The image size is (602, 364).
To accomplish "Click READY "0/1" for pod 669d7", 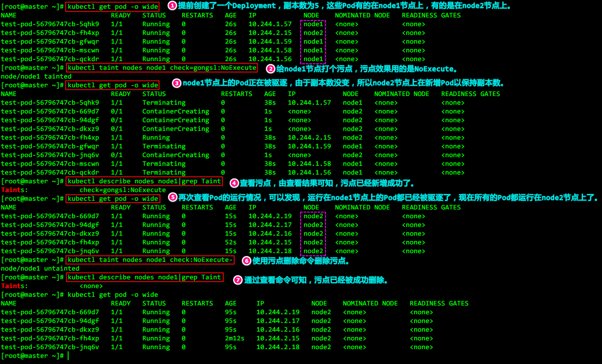I will pyautogui.click(x=117, y=111).
